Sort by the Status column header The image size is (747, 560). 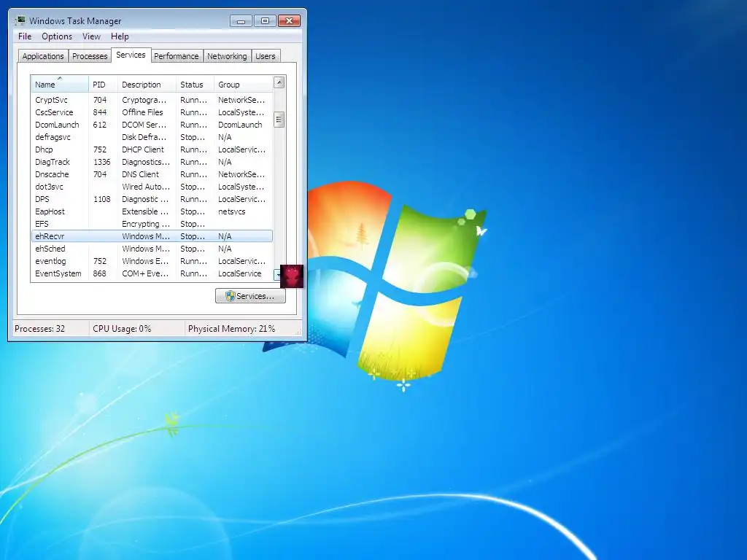(x=195, y=85)
